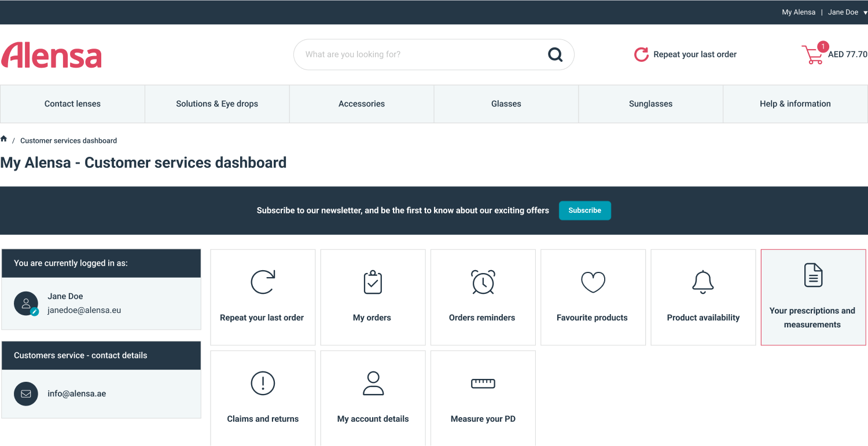Open the Solutions & Eye drops menu
This screenshot has width=868, height=446.
(x=217, y=104)
